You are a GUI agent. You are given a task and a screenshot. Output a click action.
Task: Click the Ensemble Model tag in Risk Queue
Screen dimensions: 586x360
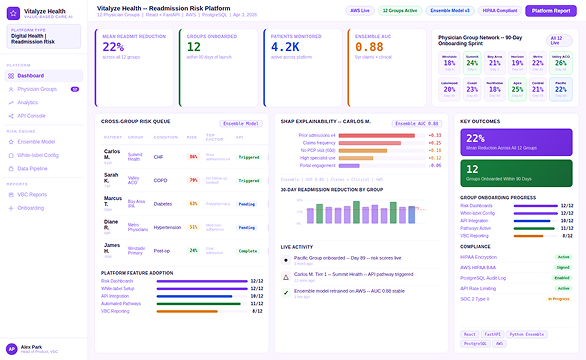tap(241, 124)
